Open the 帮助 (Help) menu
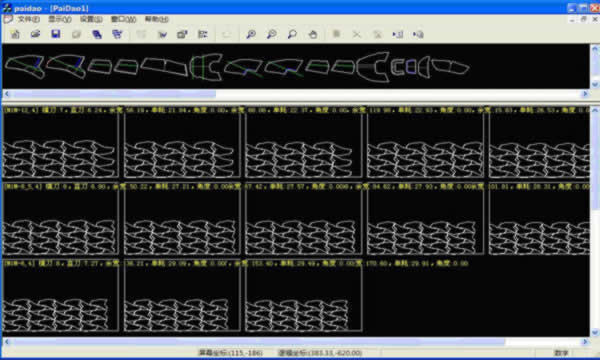This screenshot has height=360, width=600. [x=157, y=19]
